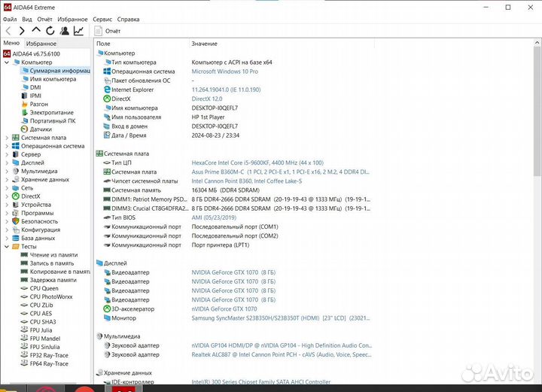
Task: Click the DirectX Xbox icon in sidebar
Action: 16,196
